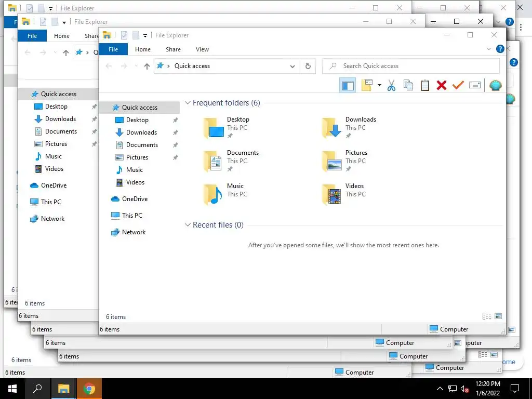This screenshot has height=399, width=532.
Task: Click the muted volume tray icon
Action: [465, 389]
